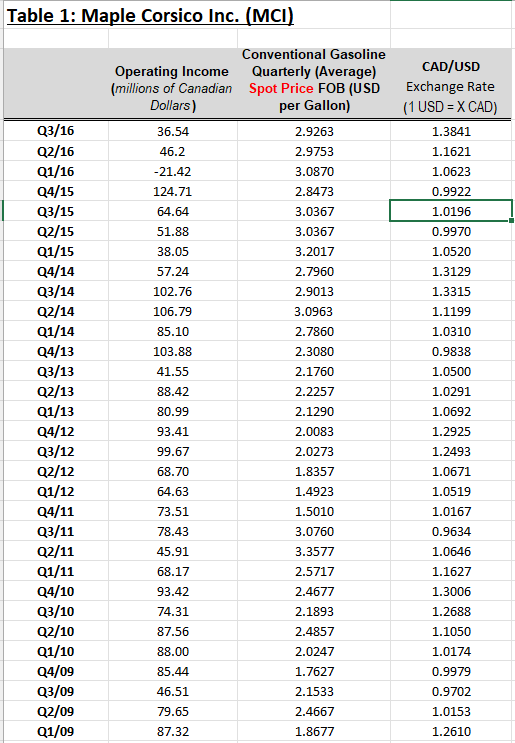Viewport: 515px width, 743px height.
Task: Select the spot price cell 2.1760
Action: (314, 371)
